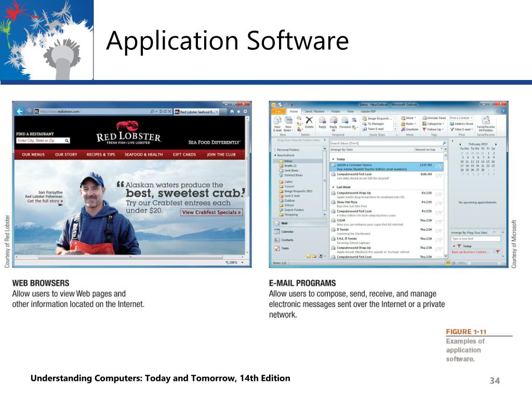
Task: Open the Filter E-mail dropdown
Action: pos(461,129)
